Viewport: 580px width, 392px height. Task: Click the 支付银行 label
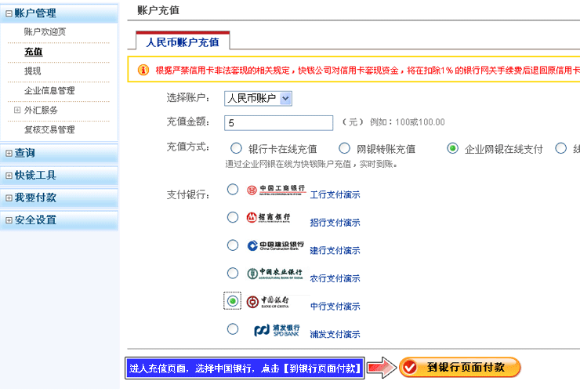click(188, 194)
